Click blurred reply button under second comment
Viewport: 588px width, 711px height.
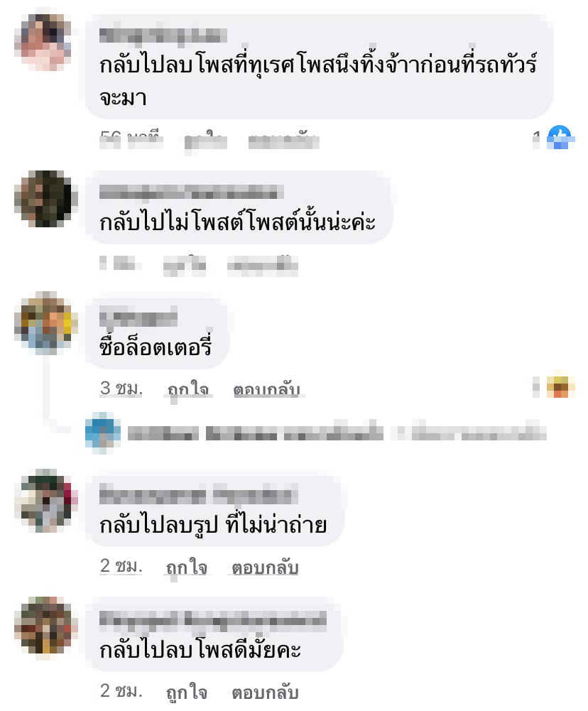coord(263,265)
